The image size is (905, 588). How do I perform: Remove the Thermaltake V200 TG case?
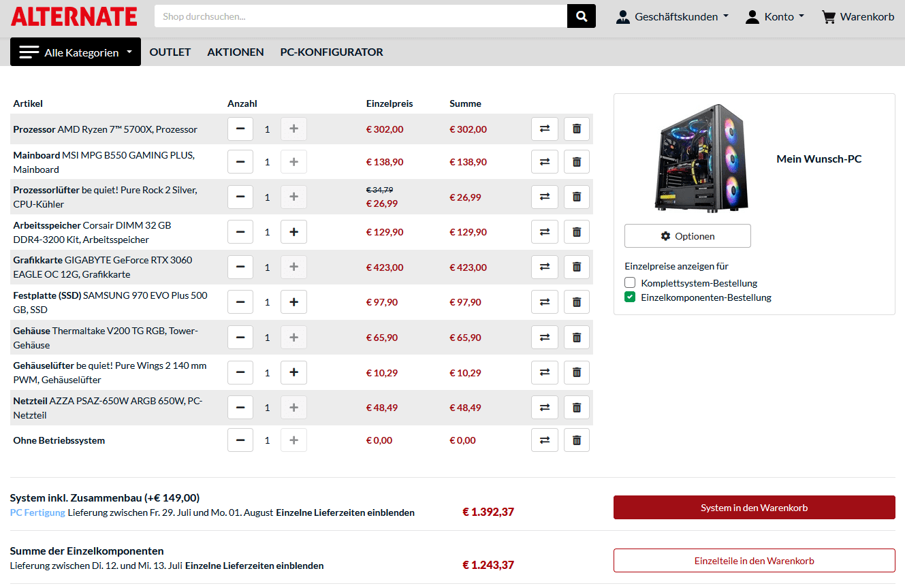pyautogui.click(x=577, y=338)
